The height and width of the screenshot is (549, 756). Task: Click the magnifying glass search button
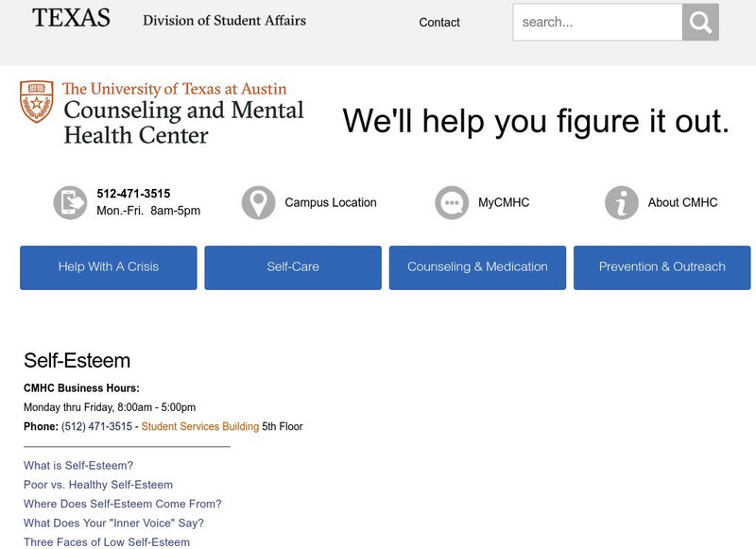click(700, 22)
